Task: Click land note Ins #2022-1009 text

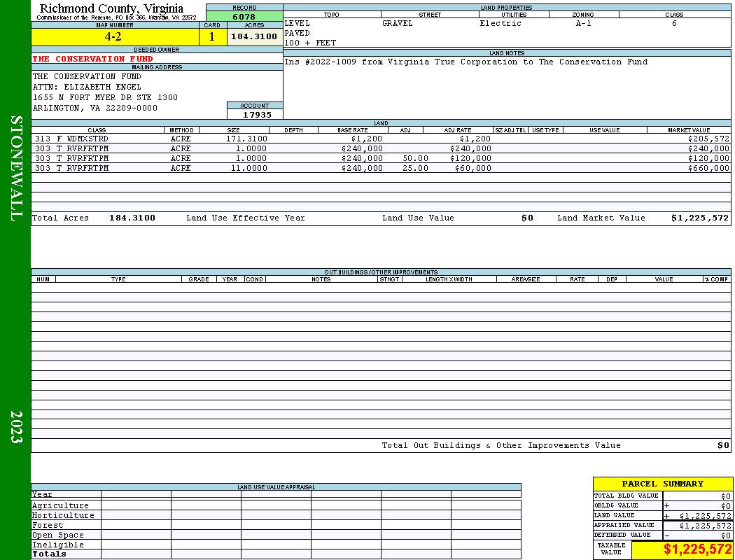Action: tap(466, 62)
